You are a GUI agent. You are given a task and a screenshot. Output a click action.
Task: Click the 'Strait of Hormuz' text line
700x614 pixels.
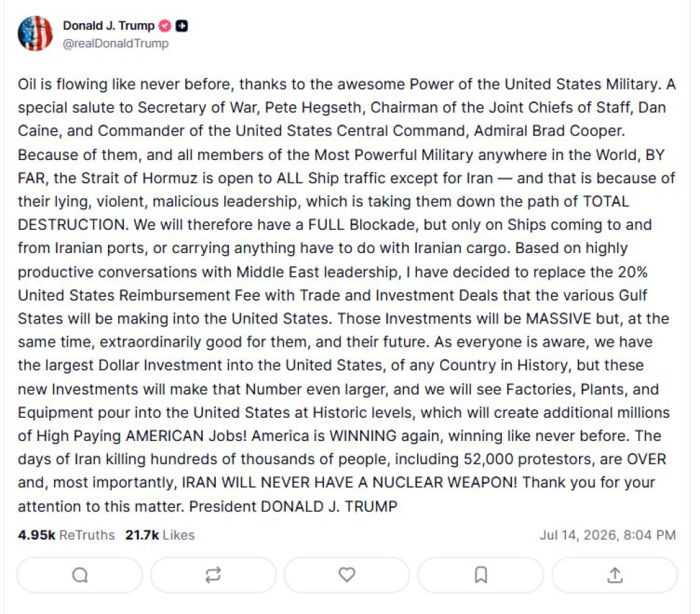pos(347,178)
